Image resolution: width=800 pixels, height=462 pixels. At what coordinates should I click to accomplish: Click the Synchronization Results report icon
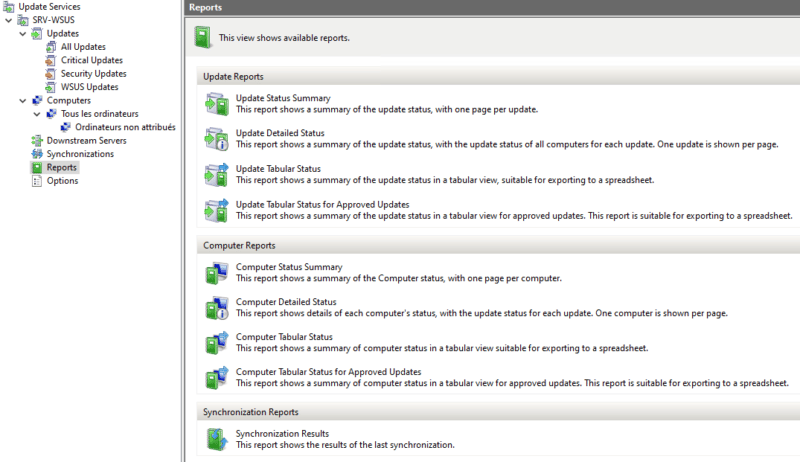click(216, 439)
